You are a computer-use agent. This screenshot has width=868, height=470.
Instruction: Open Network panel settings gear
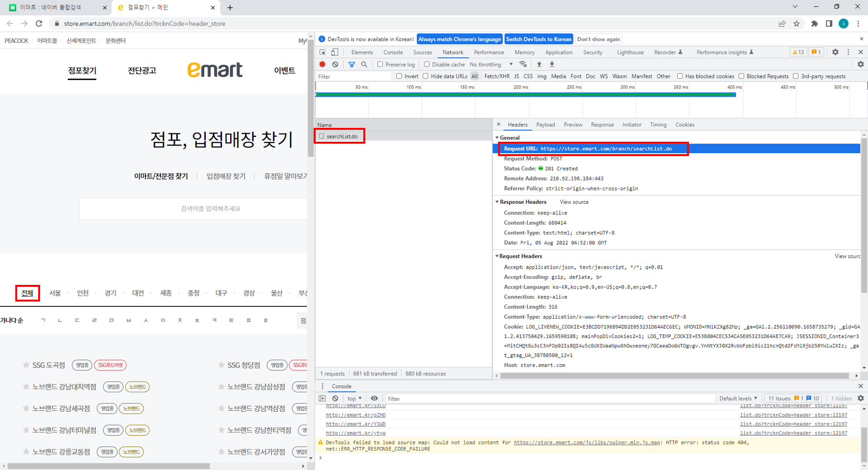coord(860,64)
